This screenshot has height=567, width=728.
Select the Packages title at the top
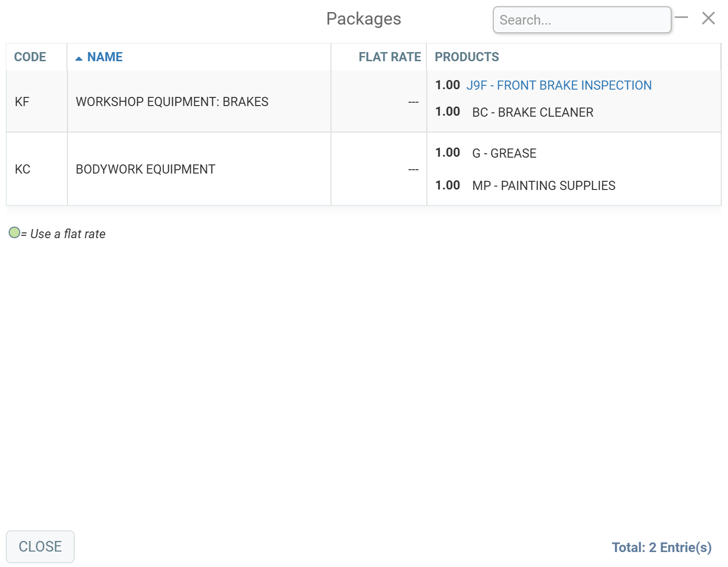coord(364,19)
